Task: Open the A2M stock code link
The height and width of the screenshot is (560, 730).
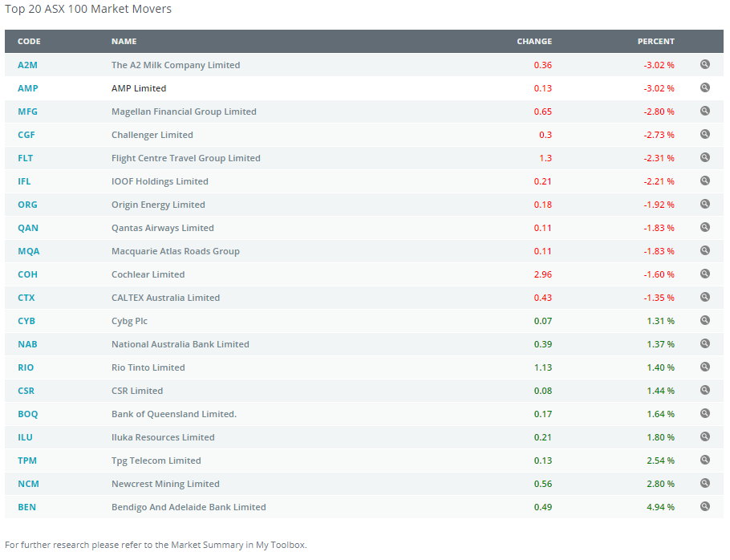Action: pos(27,65)
